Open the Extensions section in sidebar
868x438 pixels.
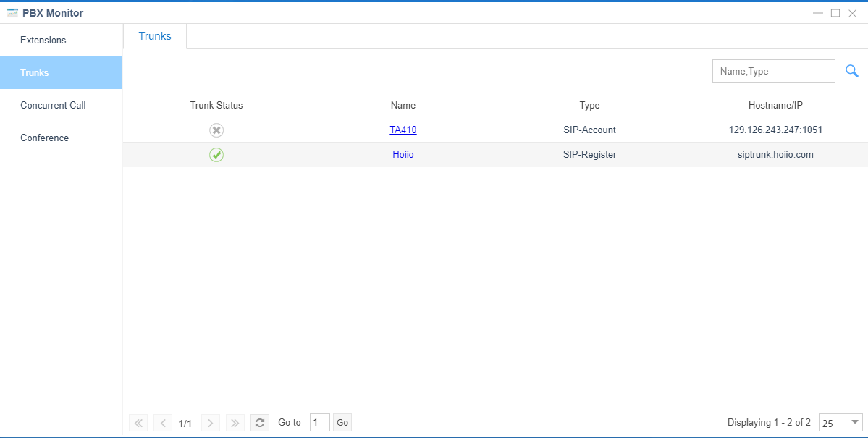tap(61, 40)
